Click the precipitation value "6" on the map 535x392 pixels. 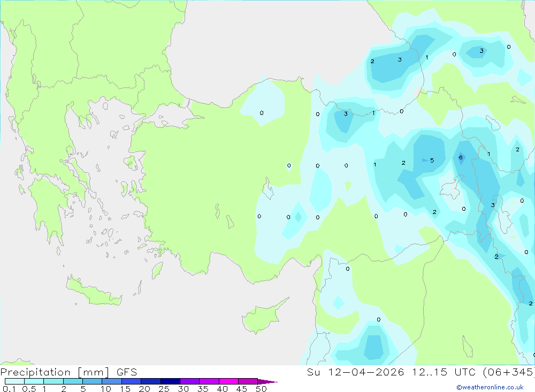(x=461, y=158)
